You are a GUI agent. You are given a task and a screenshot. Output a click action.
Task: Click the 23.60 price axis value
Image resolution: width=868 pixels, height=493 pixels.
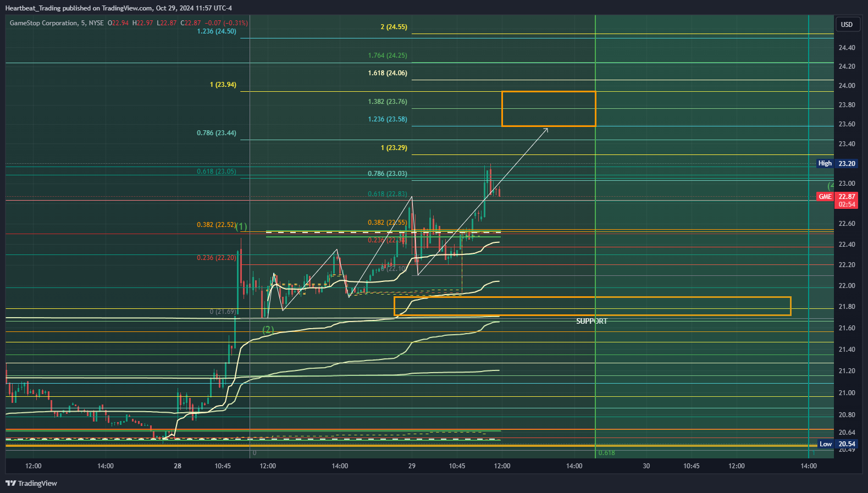pos(847,124)
